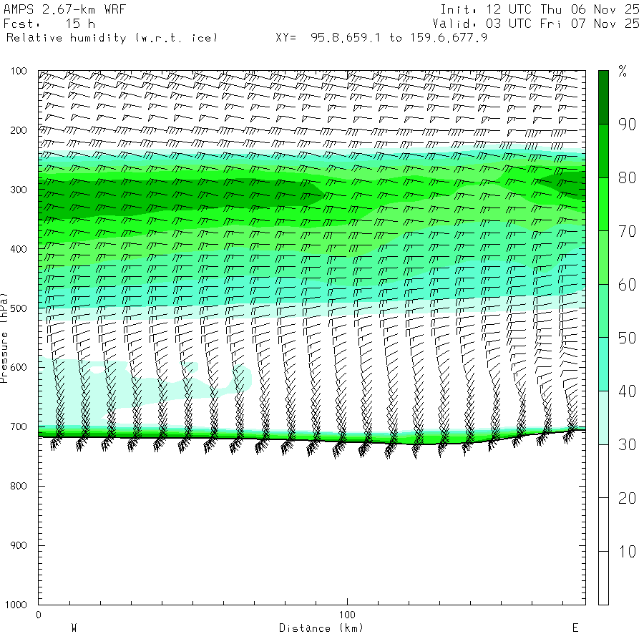Click the colorbar '50' label
The height and width of the screenshot is (644, 644).
(627, 338)
